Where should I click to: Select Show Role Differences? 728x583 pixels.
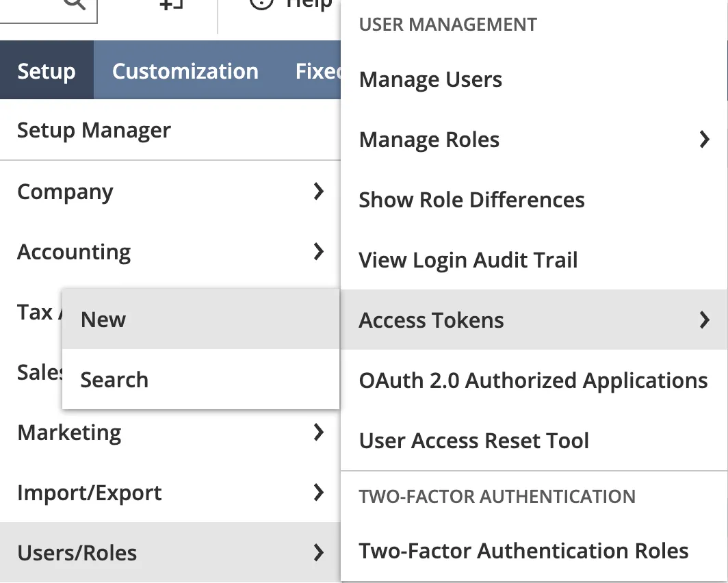pyautogui.click(x=534, y=200)
